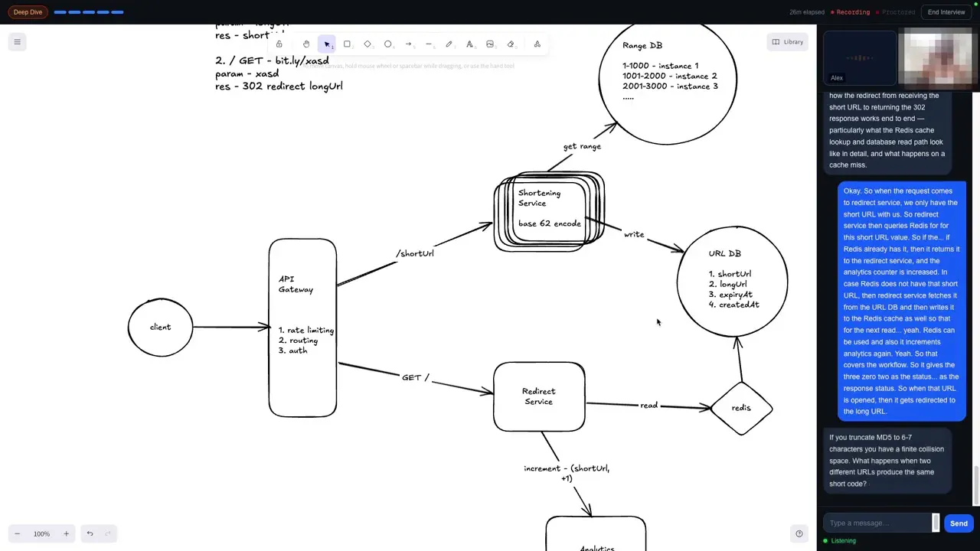Click the '2. / GET - bit.ly/xasd' text
The height and width of the screenshot is (551, 980).
[x=272, y=60]
